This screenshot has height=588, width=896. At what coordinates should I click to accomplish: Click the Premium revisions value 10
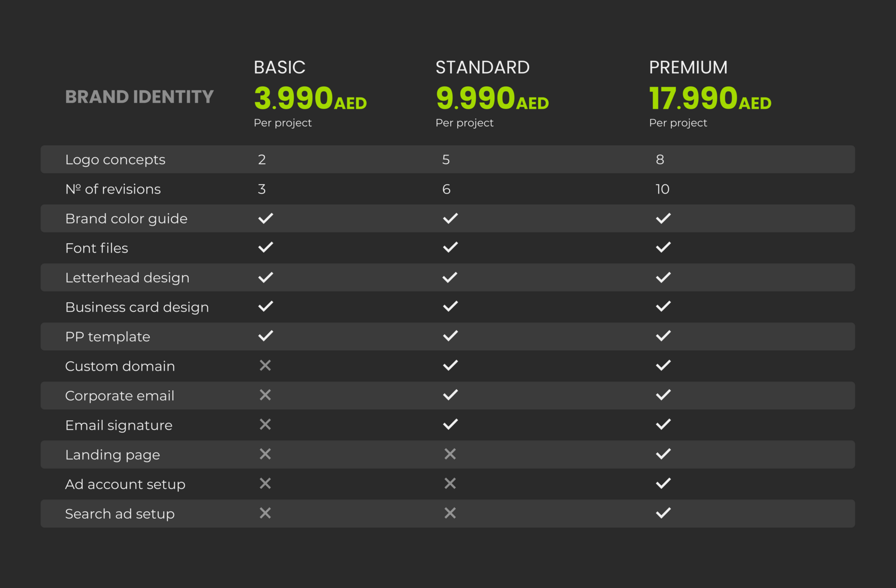(x=662, y=189)
